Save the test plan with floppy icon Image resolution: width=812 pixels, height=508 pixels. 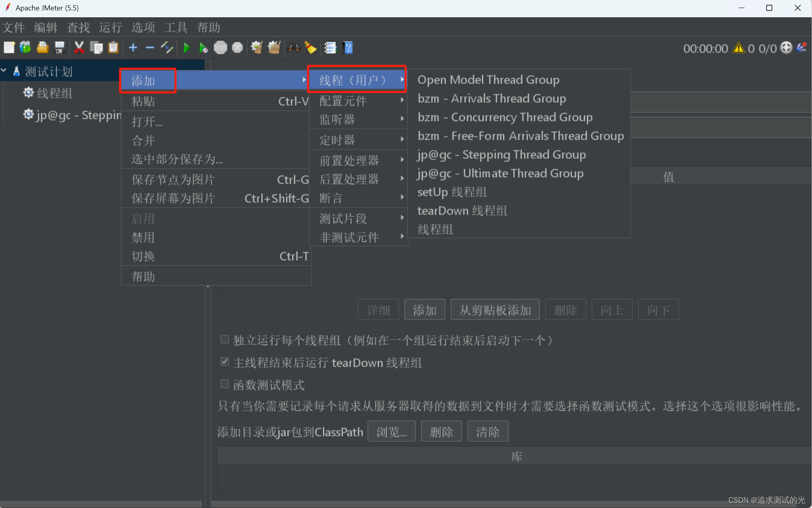[x=59, y=48]
